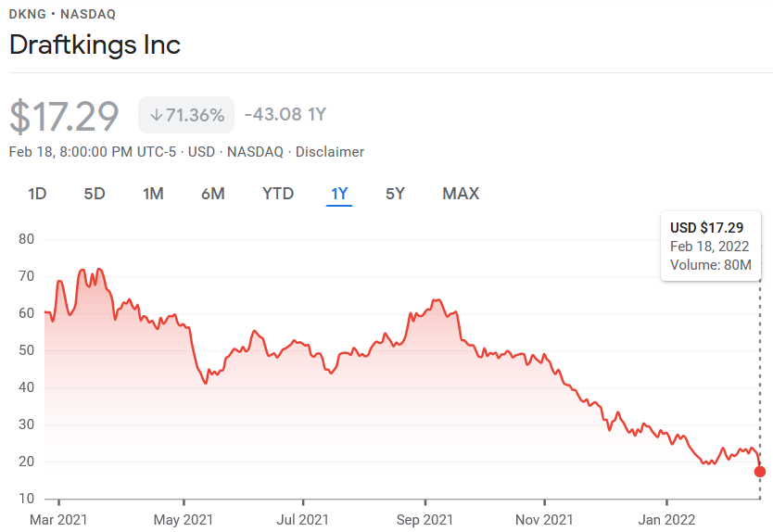The height and width of the screenshot is (532, 773).
Task: Click the down arrow percent change badge
Action: click(186, 115)
